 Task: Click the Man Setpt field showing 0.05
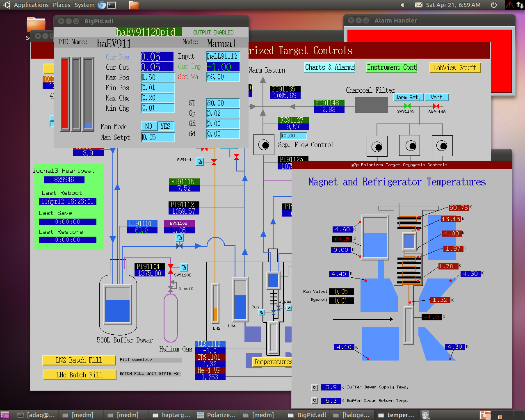(157, 137)
